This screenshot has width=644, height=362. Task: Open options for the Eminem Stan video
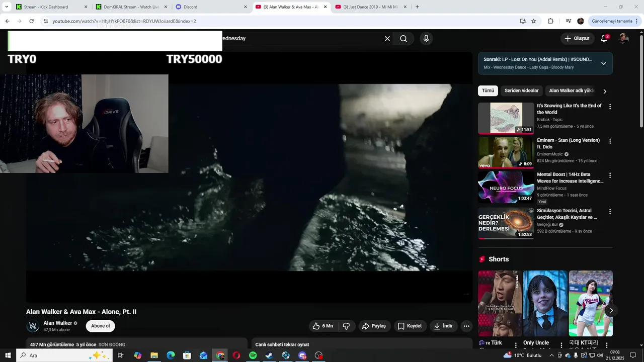(610, 141)
